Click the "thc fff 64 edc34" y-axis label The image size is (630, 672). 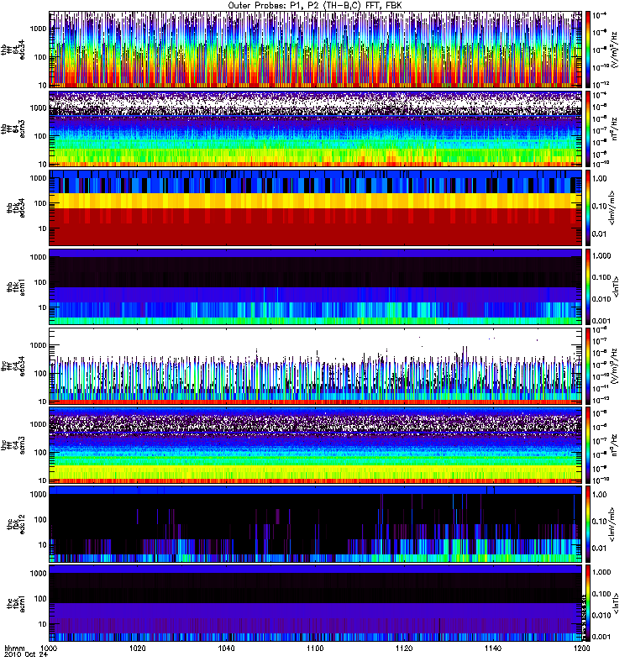tap(13, 366)
